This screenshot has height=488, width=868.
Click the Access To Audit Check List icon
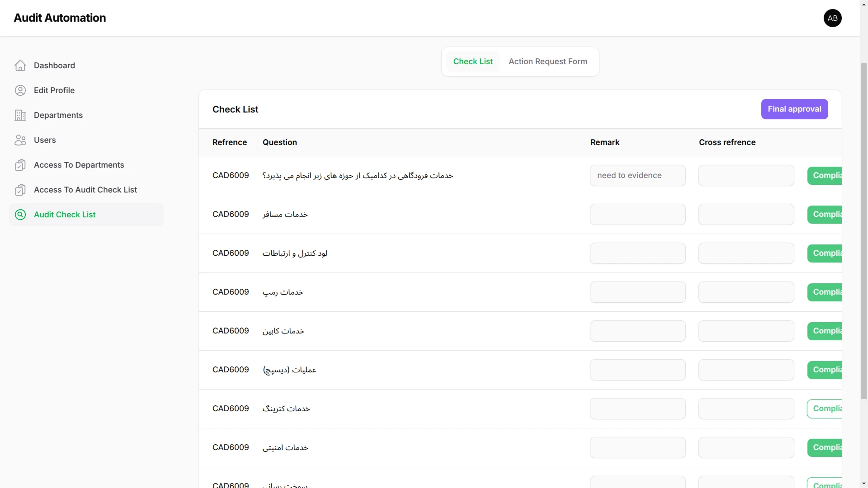pos(20,190)
